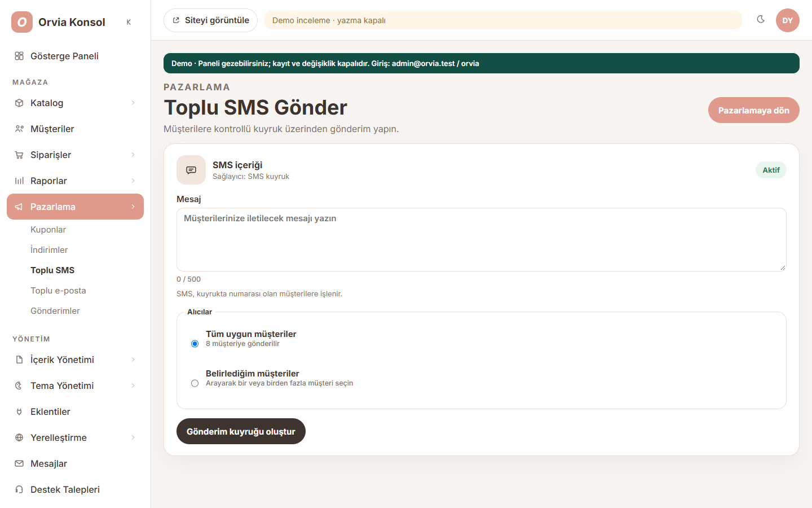Select the Tüm uygun müşteriler radio option

click(195, 344)
